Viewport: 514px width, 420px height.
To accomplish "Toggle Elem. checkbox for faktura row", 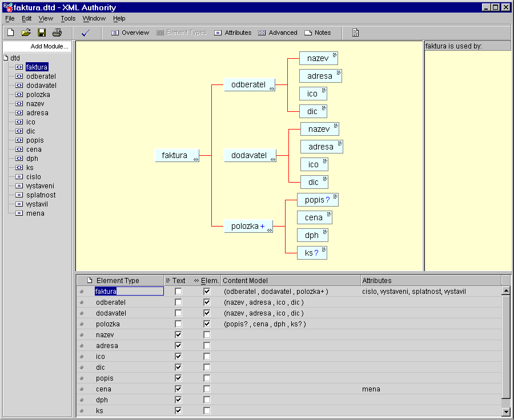I will tap(207, 291).
